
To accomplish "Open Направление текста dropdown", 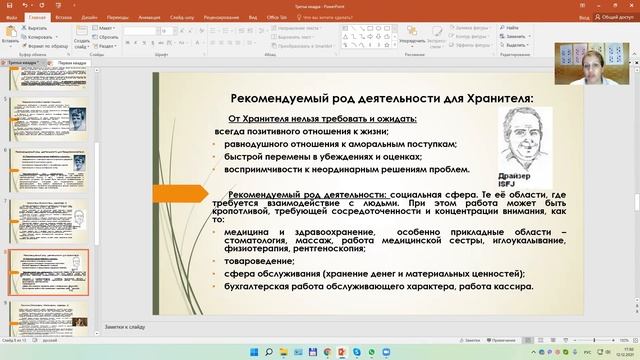I will click(x=296, y=28).
